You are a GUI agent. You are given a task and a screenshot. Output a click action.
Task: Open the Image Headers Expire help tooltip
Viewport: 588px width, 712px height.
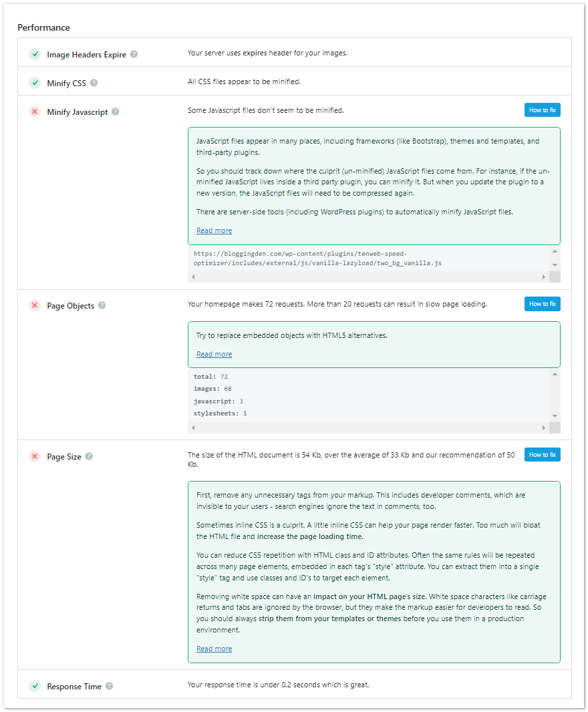point(133,54)
